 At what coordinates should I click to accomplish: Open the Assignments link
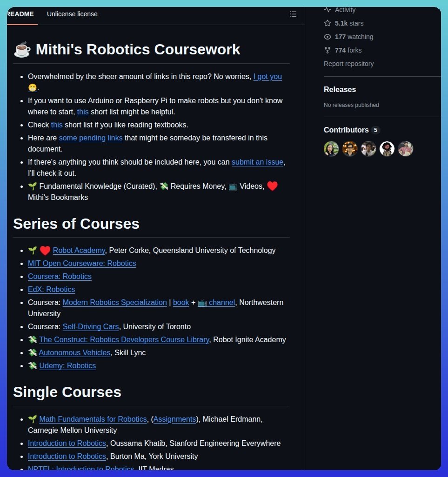[175, 419]
